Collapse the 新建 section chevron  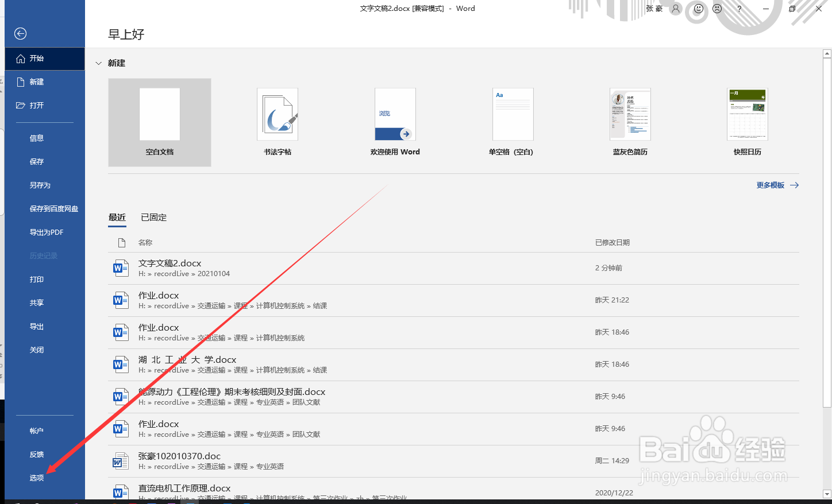[98, 63]
